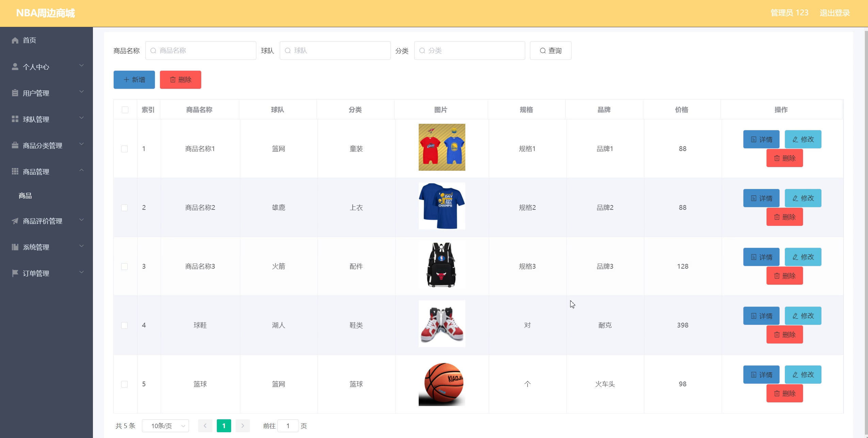Click the person icon for 个人中心
868x438 pixels.
[x=15, y=67]
